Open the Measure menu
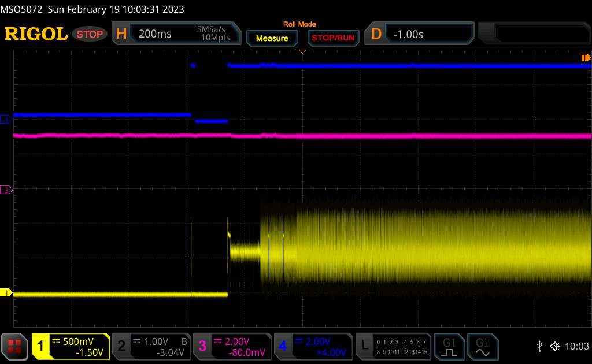This screenshot has height=364, width=592. pyautogui.click(x=272, y=39)
